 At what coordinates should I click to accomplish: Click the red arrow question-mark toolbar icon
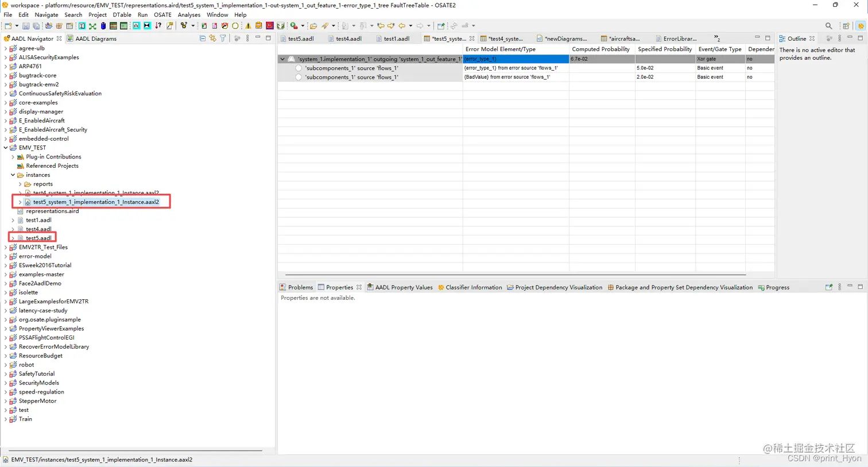[158, 26]
